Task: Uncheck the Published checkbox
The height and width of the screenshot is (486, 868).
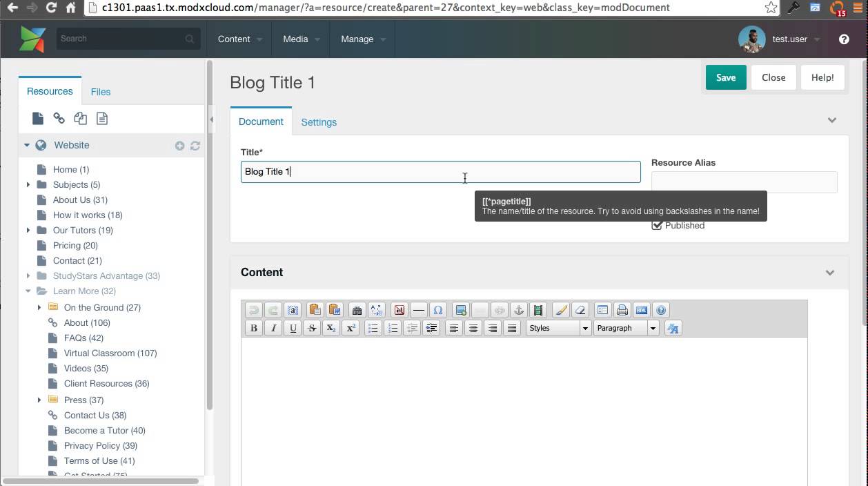Action: (x=657, y=225)
